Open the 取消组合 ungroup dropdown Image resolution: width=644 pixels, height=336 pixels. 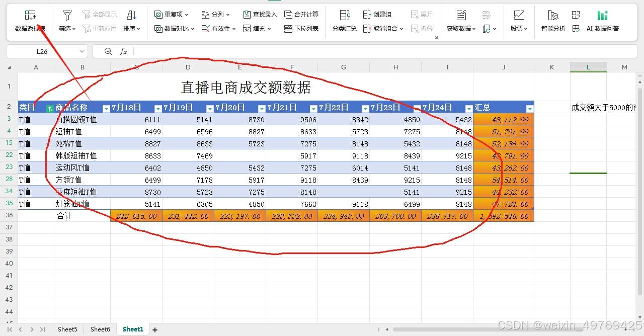pyautogui.click(x=383, y=29)
